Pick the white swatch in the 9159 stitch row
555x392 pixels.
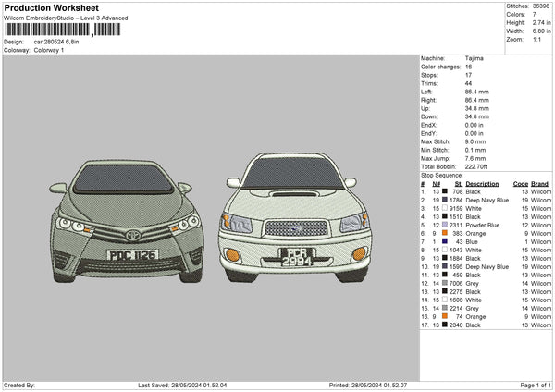(x=445, y=208)
